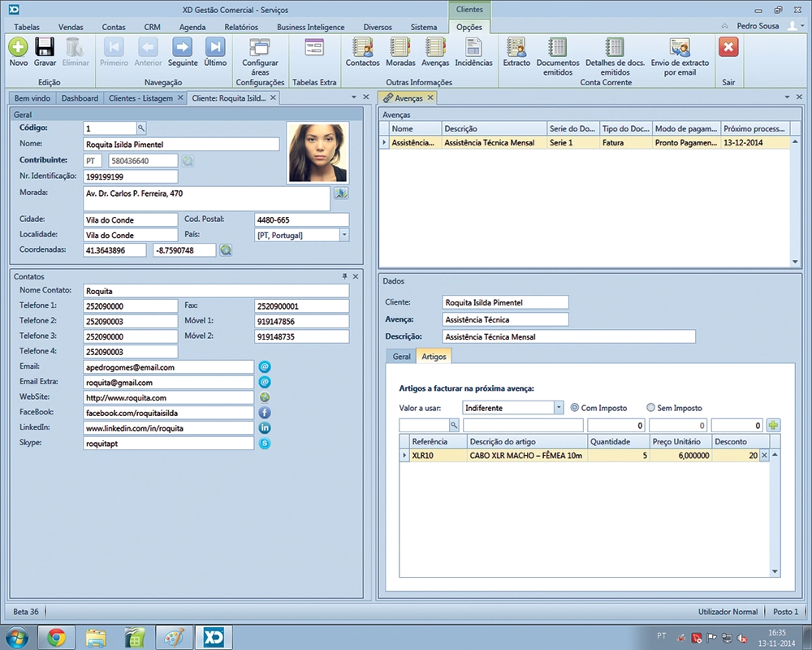Jump to last record with Último

click(x=215, y=48)
